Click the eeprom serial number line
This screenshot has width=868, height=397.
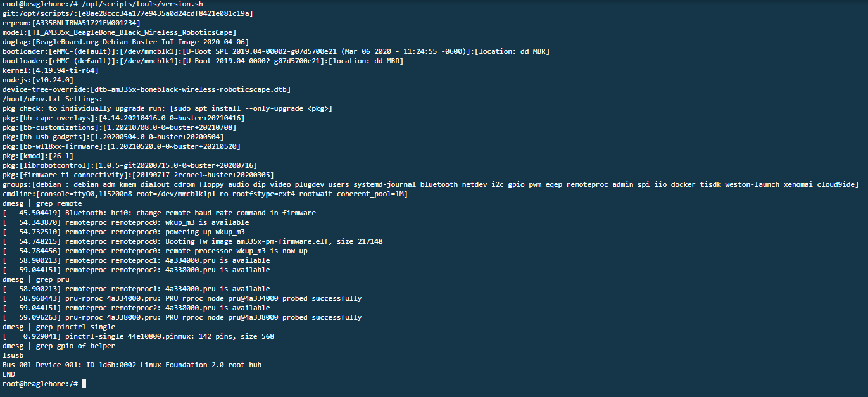[72, 23]
